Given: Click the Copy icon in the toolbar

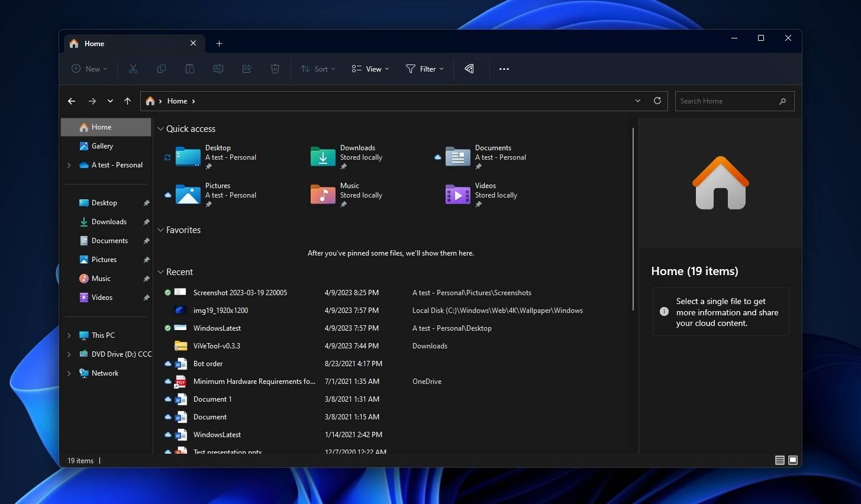Looking at the screenshot, I should (162, 69).
